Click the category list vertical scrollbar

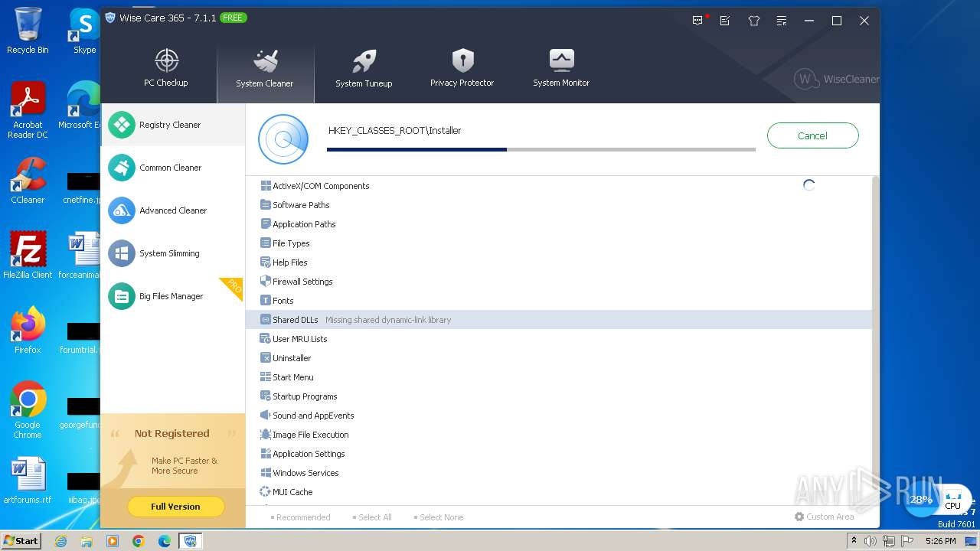pyautogui.click(x=876, y=341)
